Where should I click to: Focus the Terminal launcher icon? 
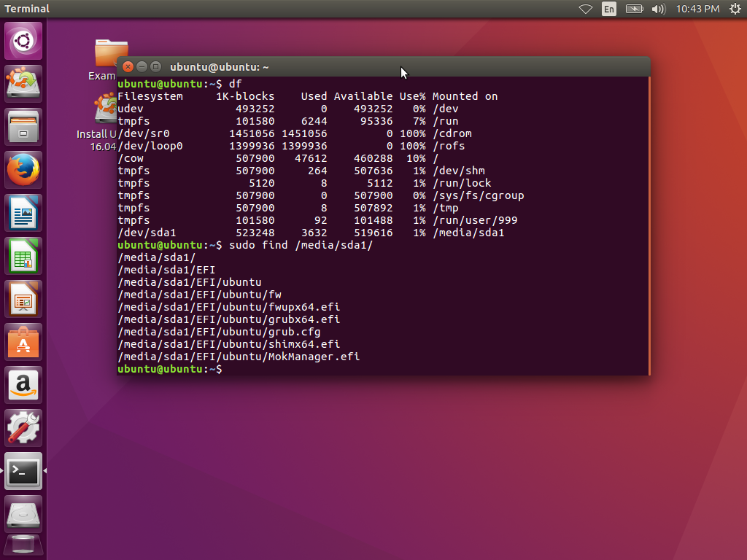[23, 471]
